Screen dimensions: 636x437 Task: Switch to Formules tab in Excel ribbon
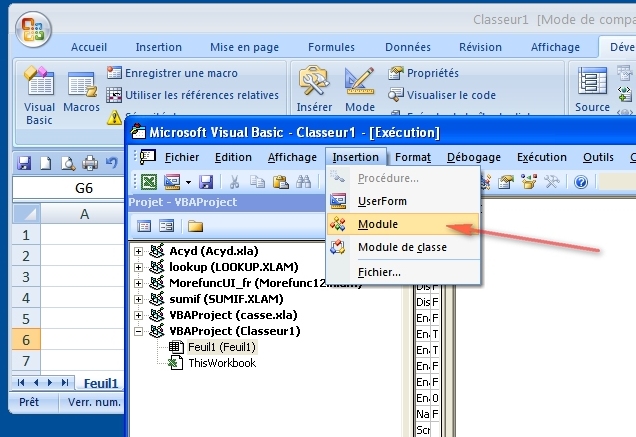point(331,47)
